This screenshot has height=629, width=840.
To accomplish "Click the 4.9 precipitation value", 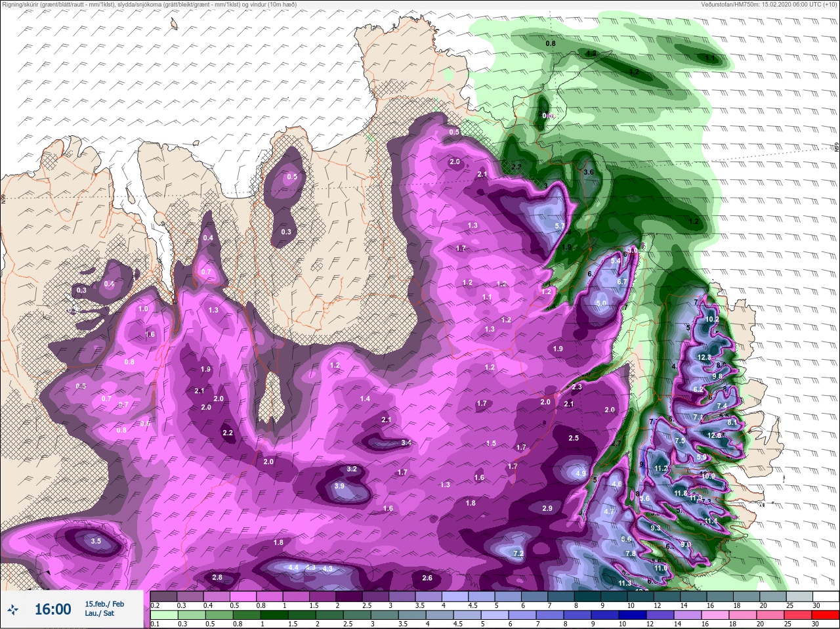I will 580,473.
